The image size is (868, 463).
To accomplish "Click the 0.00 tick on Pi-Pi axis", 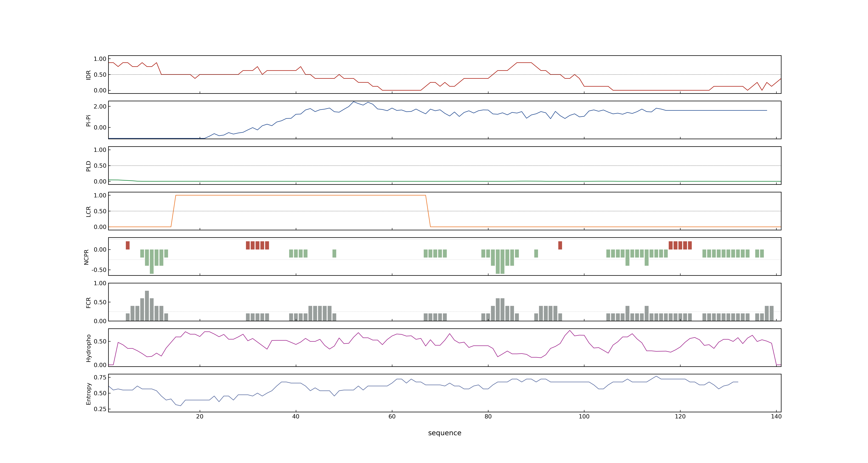I will click(x=100, y=127).
